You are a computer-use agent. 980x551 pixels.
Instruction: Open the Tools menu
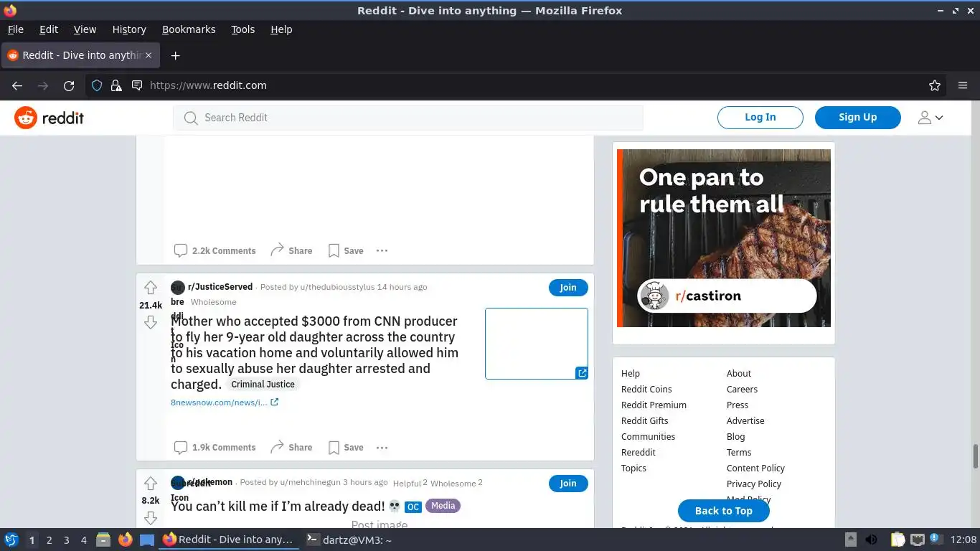click(x=243, y=29)
